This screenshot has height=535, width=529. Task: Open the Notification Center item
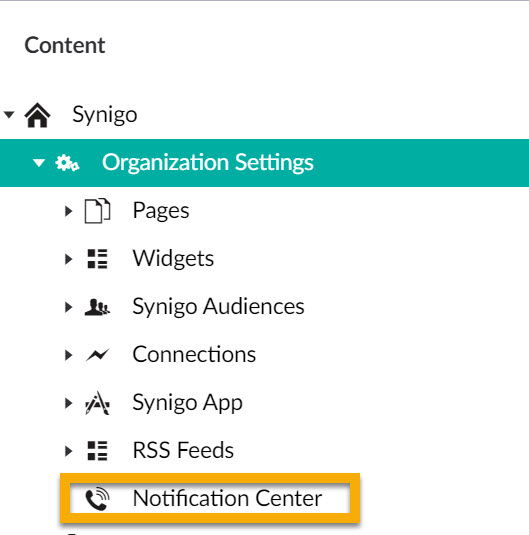[x=210, y=498]
